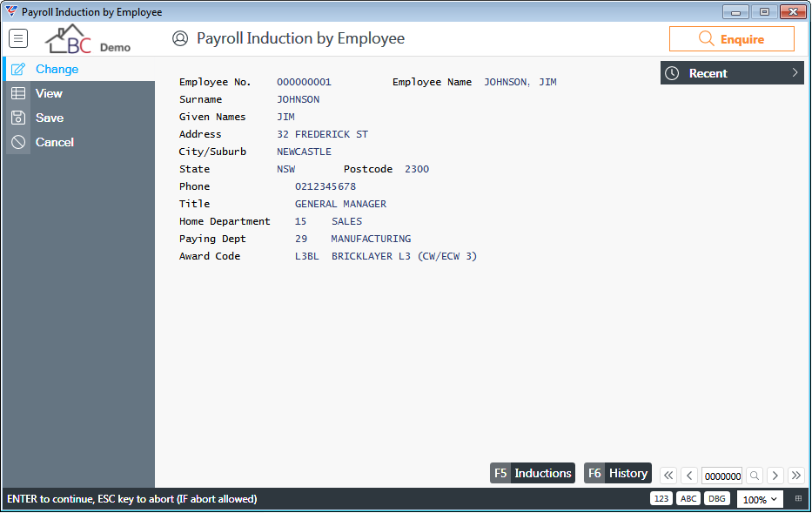Click the Cancel circle-slash icon
This screenshot has height=513, width=812.
18,142
